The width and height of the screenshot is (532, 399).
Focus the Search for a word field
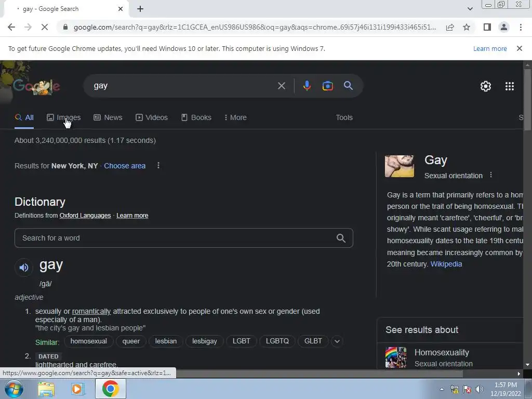pyautogui.click(x=183, y=238)
